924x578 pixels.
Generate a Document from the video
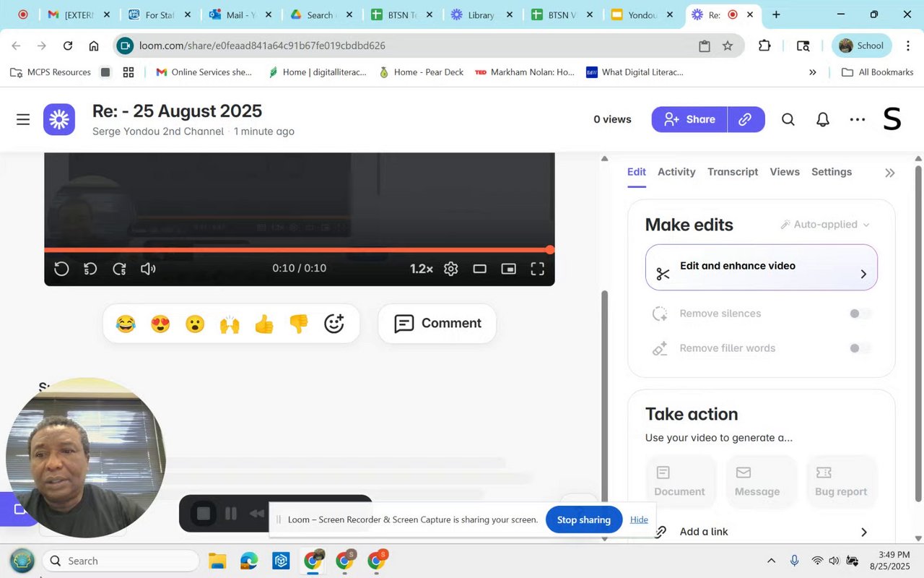click(x=679, y=481)
